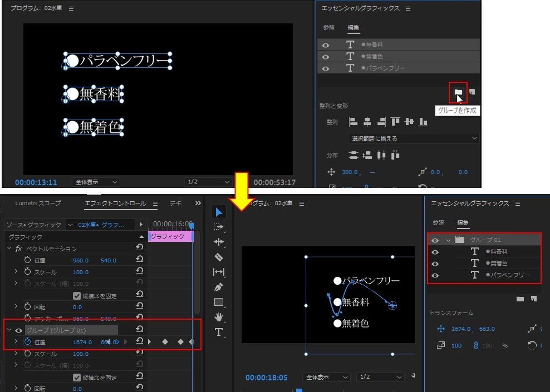Select グループ 01 row in layer list
The width and height of the screenshot is (550, 392).
(x=484, y=240)
